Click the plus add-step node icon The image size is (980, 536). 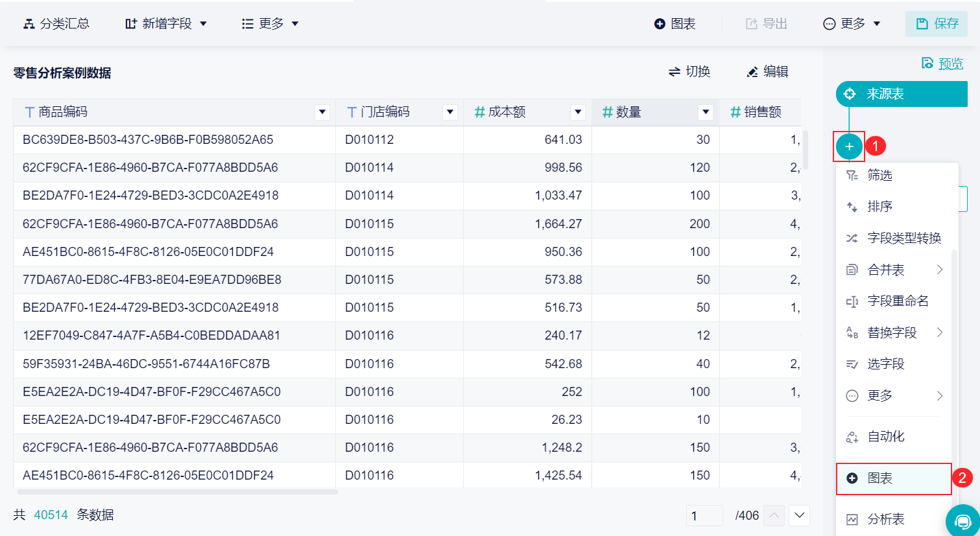pyautogui.click(x=849, y=146)
